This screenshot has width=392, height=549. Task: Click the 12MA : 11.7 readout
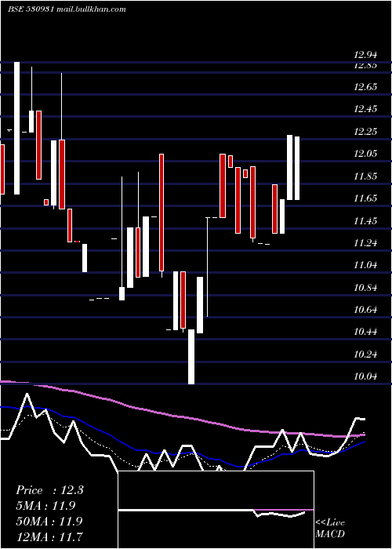(x=49, y=536)
